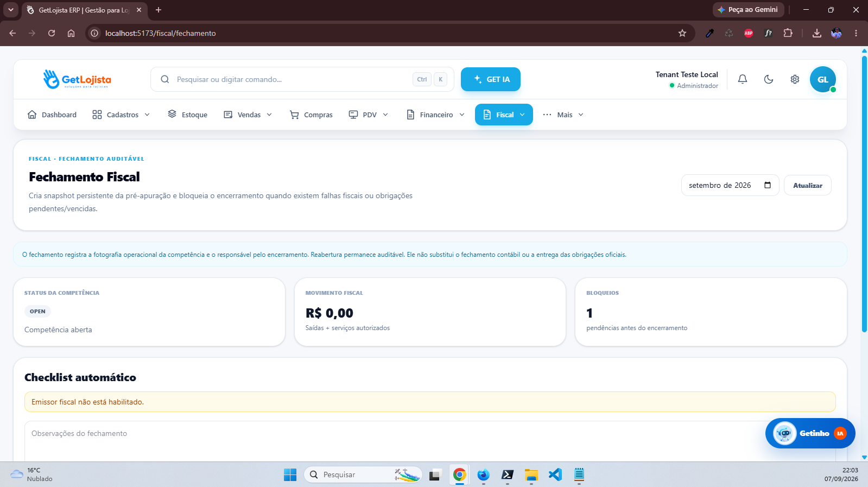
Task: Expand the Financeiro dropdown menu
Action: coord(436,115)
